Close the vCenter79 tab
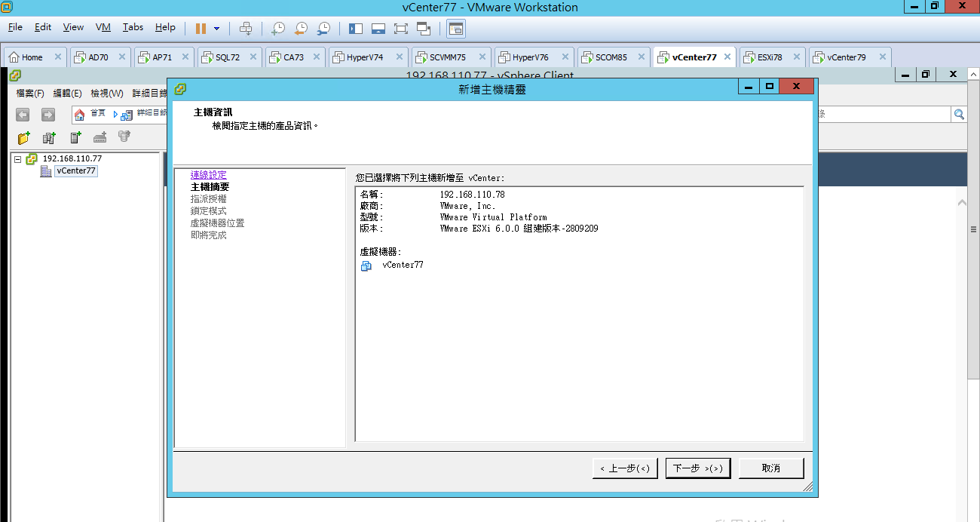Image resolution: width=980 pixels, height=522 pixels. pyautogui.click(x=882, y=57)
